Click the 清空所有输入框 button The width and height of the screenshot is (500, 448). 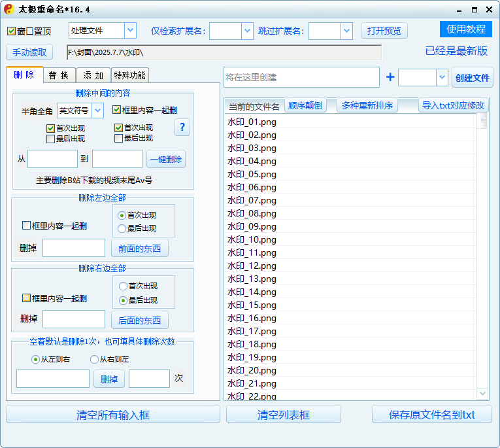click(x=113, y=415)
